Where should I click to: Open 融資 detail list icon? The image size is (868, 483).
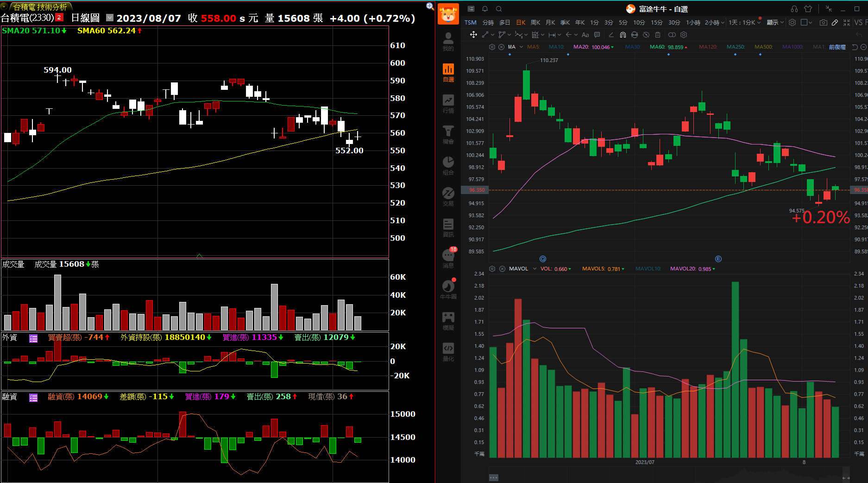tap(33, 398)
